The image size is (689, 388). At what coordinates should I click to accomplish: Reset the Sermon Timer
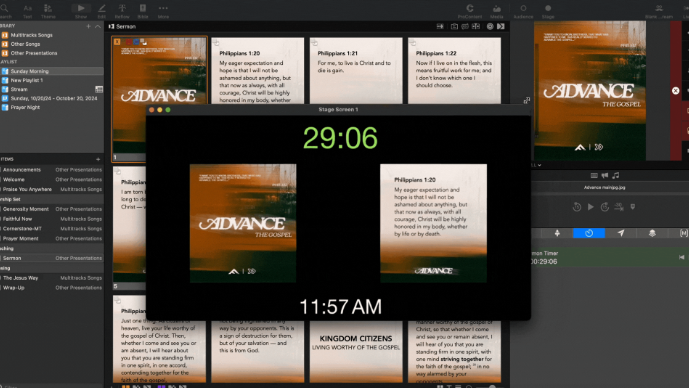681,257
